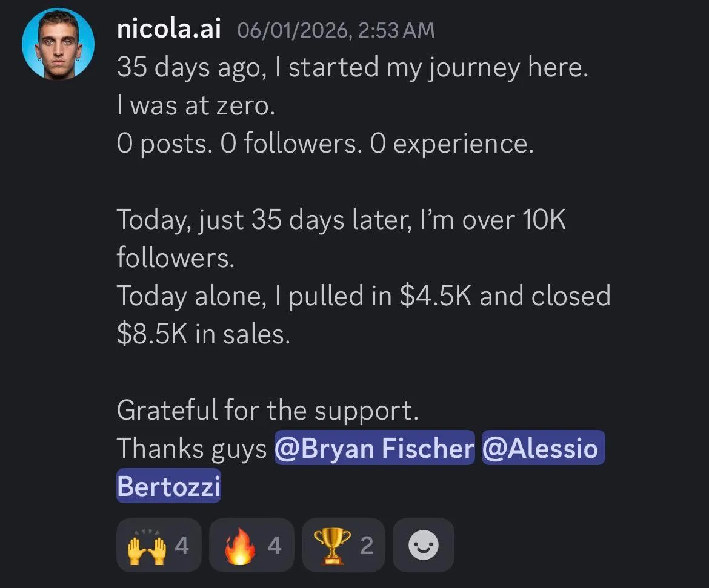709x588 pixels.
Task: Click the 06/01/2026, 2:53 AM timestamp
Action: coord(336,30)
